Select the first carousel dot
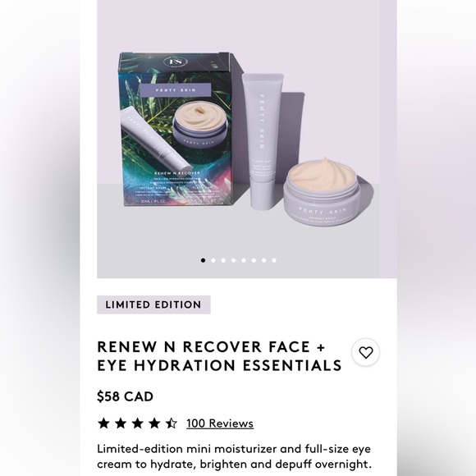 click(x=203, y=260)
